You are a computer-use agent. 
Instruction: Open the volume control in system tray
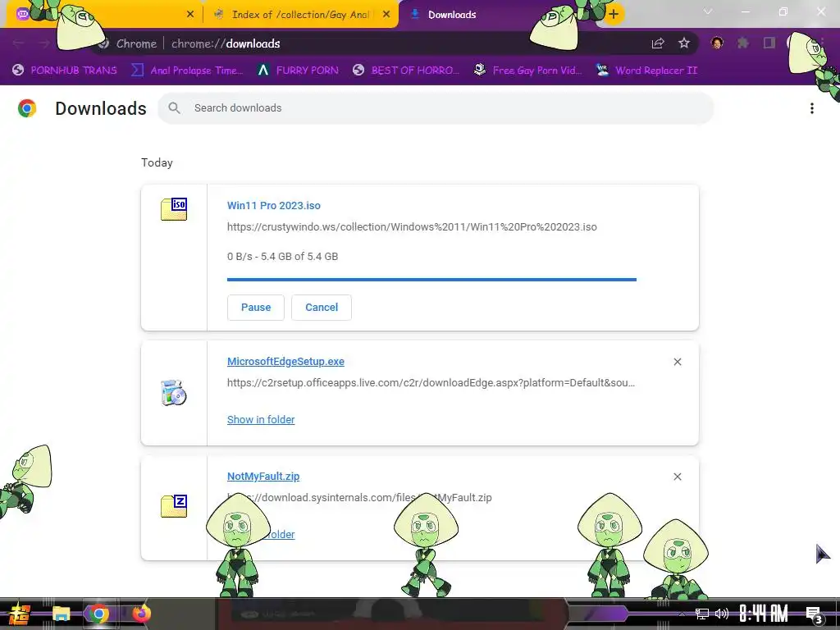[722, 614]
